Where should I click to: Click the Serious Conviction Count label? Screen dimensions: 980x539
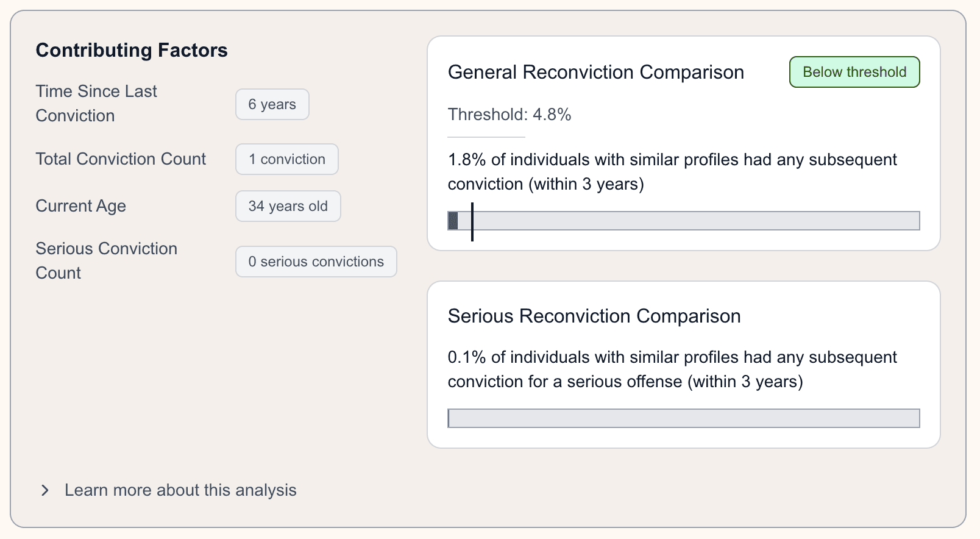106,260
